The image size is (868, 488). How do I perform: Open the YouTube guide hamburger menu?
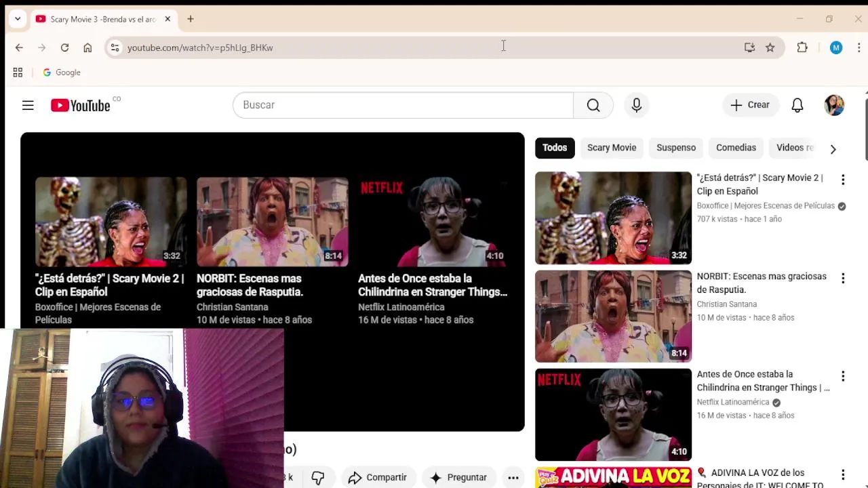(x=28, y=105)
